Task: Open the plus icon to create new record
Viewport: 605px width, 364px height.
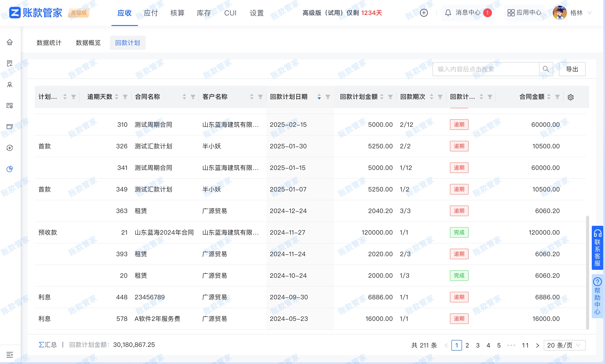Action: tap(424, 13)
